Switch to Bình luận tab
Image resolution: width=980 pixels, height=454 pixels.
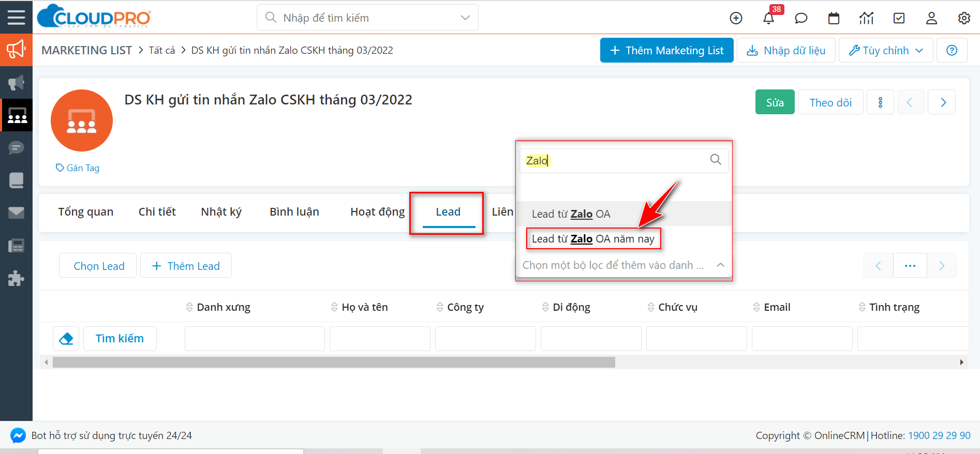(294, 212)
